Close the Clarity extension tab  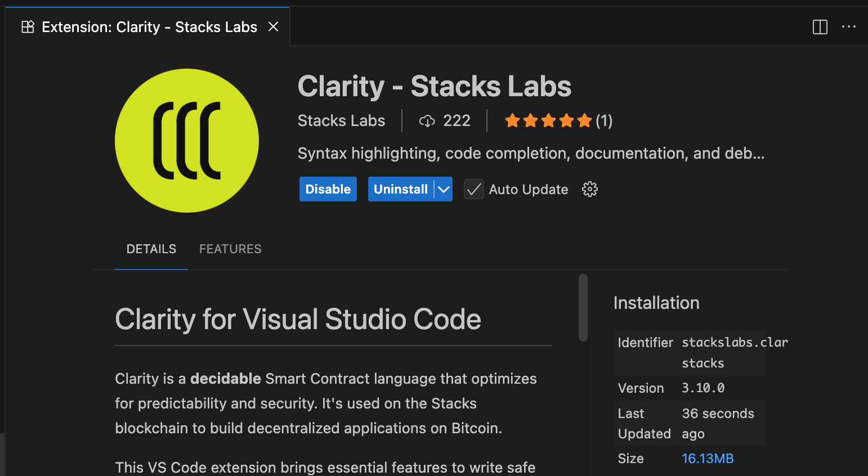pyautogui.click(x=274, y=27)
